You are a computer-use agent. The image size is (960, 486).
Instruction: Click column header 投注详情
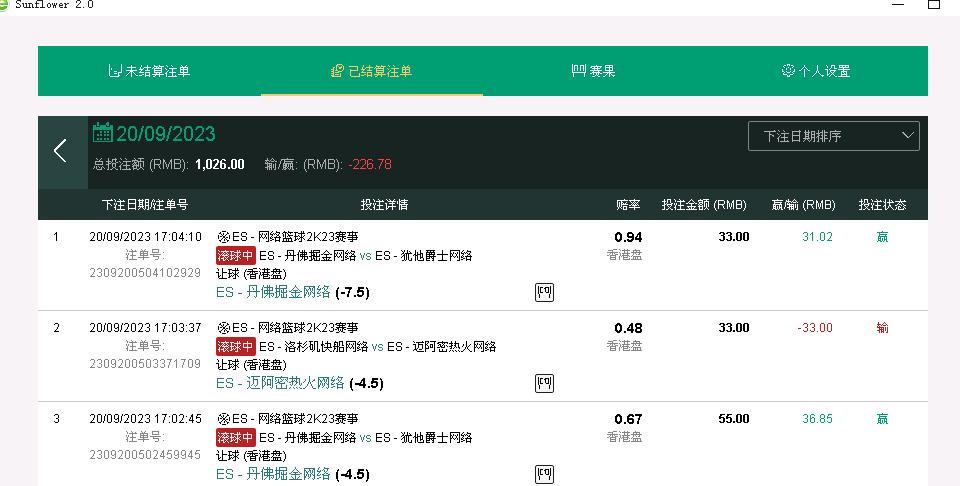(384, 204)
